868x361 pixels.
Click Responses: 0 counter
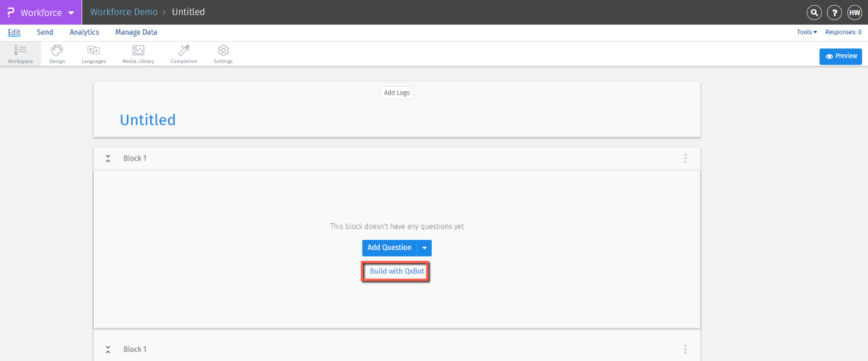843,32
